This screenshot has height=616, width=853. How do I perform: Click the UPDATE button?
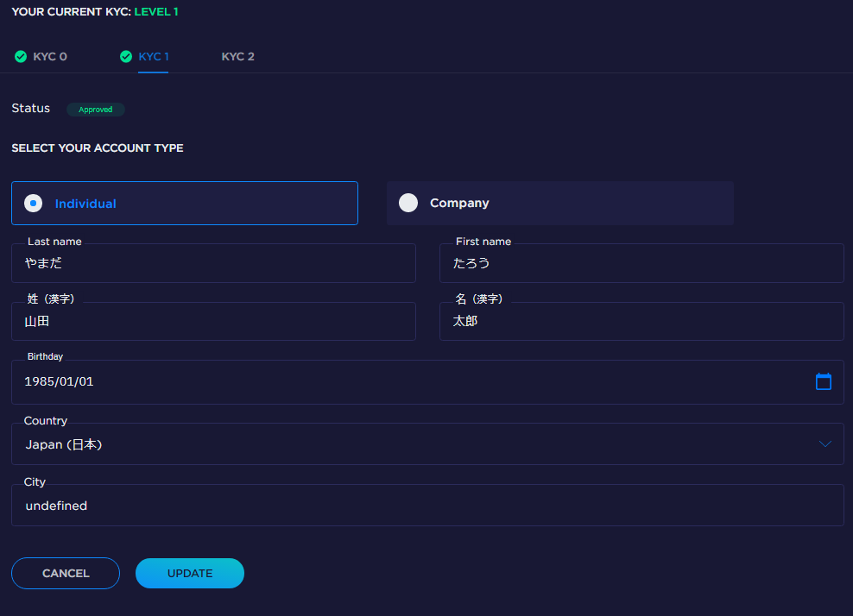pyautogui.click(x=190, y=573)
